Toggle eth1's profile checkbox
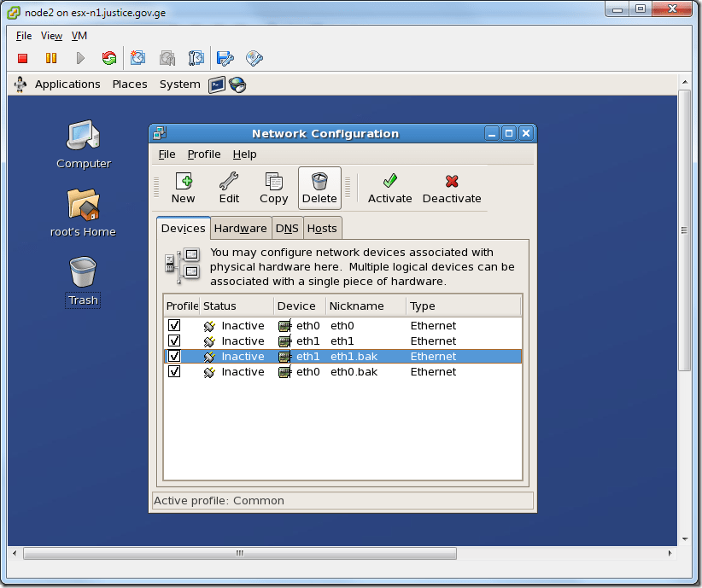This screenshot has width=702, height=588. [x=174, y=341]
